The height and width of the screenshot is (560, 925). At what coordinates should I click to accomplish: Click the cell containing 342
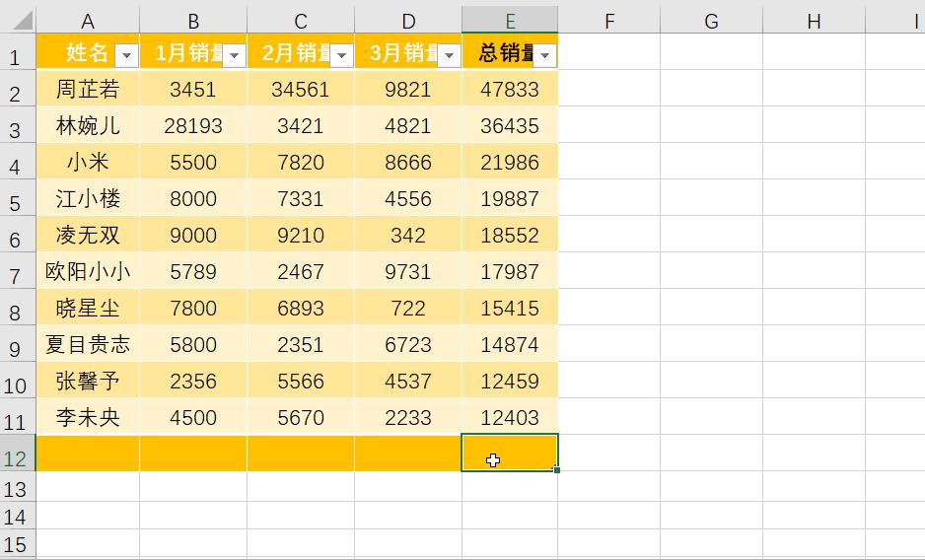[407, 236]
